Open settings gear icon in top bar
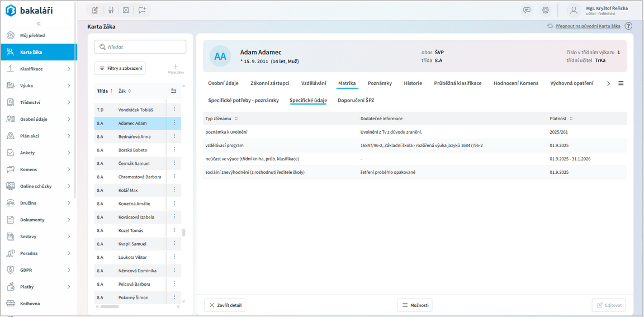The image size is (644, 317). click(x=546, y=10)
